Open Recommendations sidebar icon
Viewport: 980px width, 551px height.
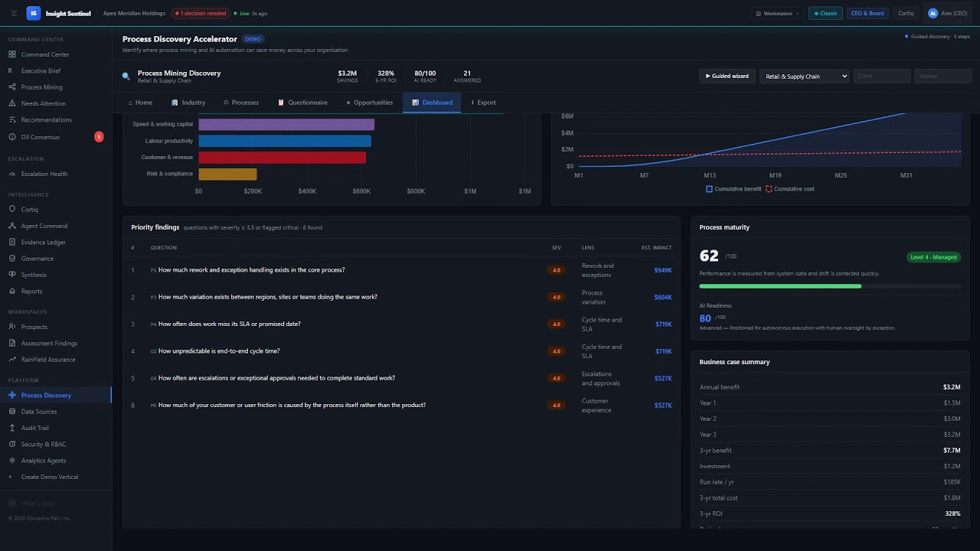[12, 119]
